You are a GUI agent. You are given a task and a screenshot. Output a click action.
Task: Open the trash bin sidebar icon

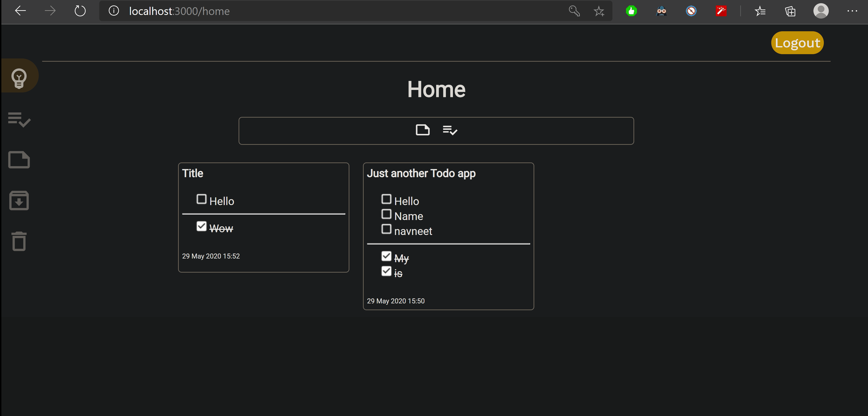[19, 241]
